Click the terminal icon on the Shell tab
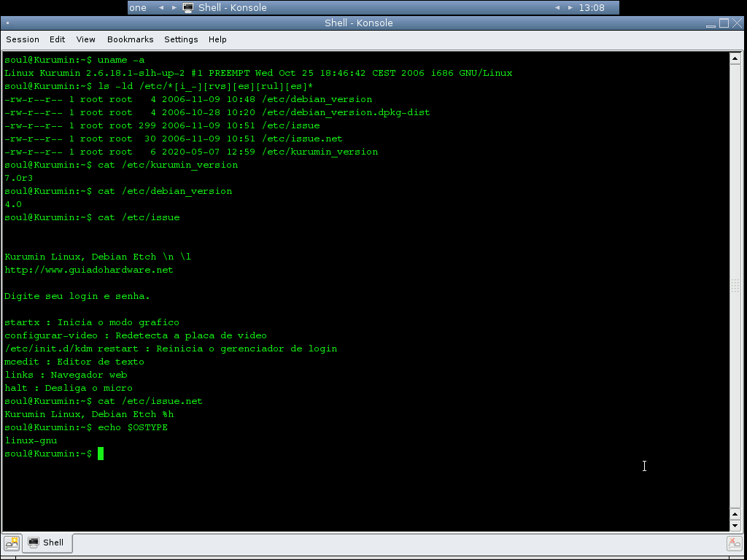 click(34, 542)
